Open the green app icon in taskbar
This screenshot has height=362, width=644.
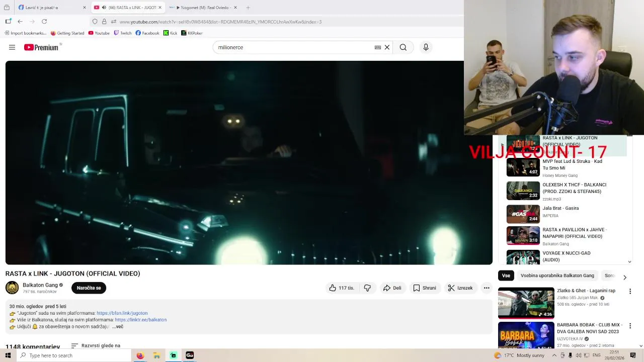click(x=173, y=355)
